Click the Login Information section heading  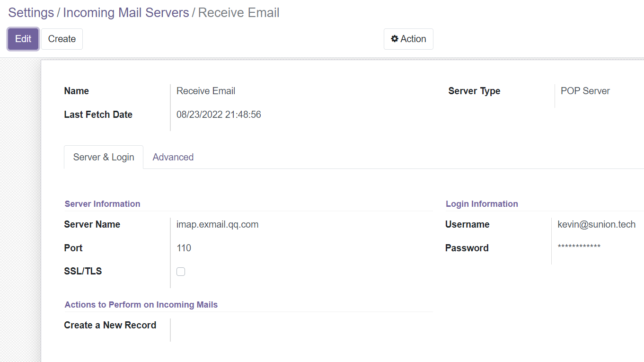tap(482, 204)
